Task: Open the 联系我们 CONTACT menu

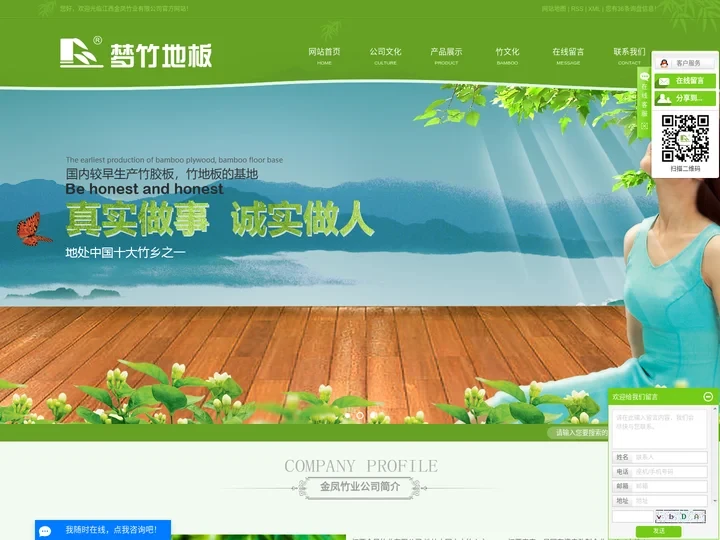Action: (x=629, y=56)
